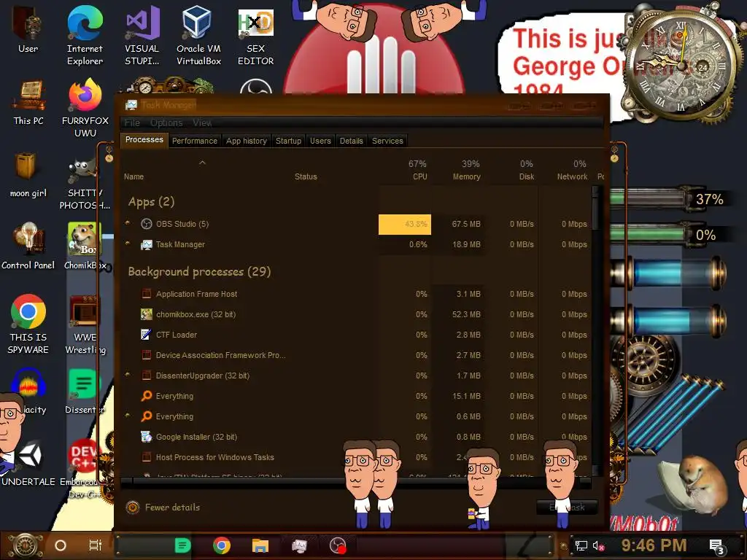Click the steampunk Start button
Screen dimensions: 747x560
(25, 545)
